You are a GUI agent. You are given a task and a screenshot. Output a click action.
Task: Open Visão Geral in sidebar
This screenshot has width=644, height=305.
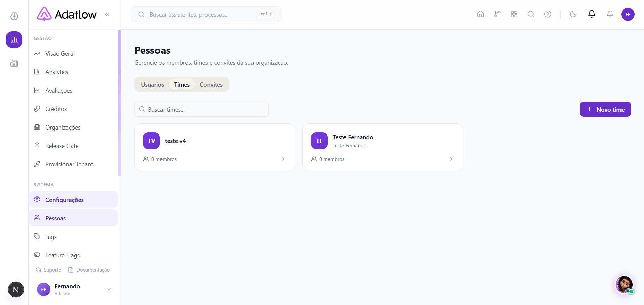coord(73,54)
